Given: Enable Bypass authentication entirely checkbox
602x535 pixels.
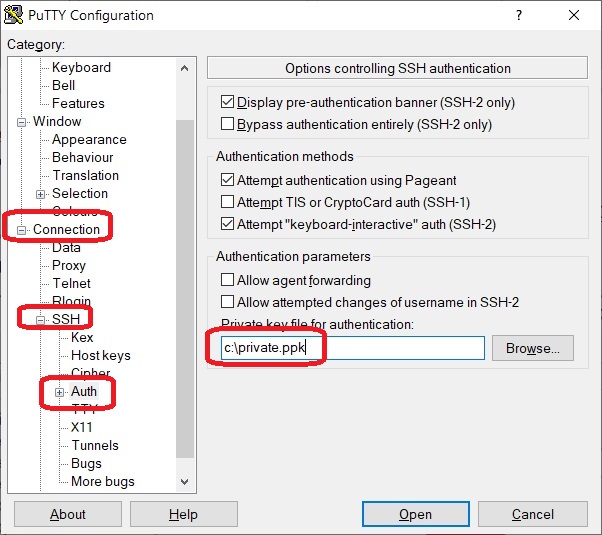Looking at the screenshot, I should (x=227, y=124).
